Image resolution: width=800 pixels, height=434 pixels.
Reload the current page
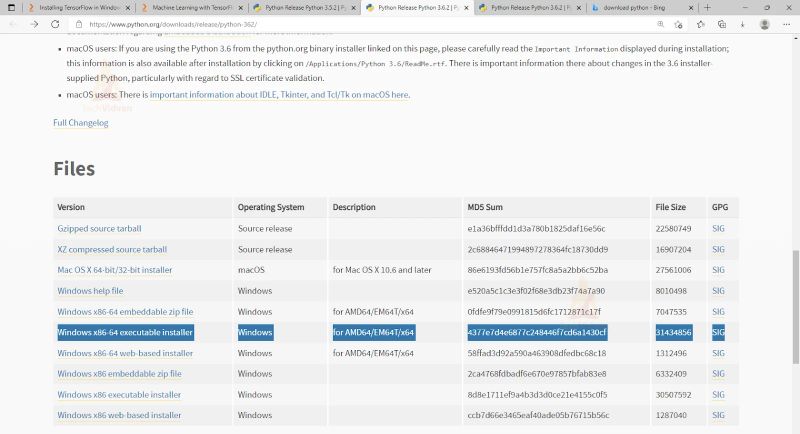coord(55,24)
